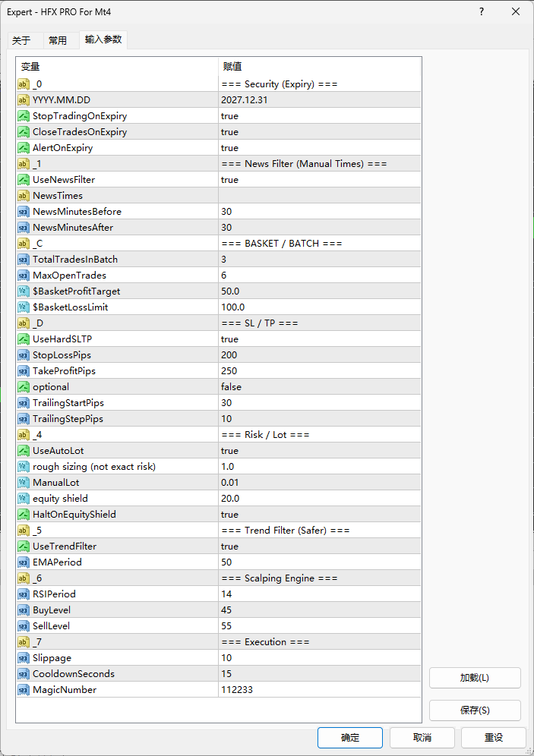Switch to the 关于 tab
The height and width of the screenshot is (756, 534).
[21, 40]
